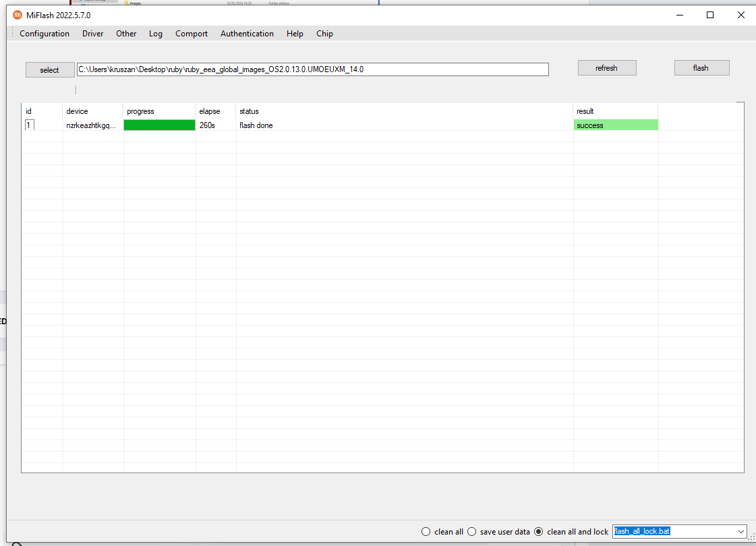Image resolution: width=756 pixels, height=546 pixels.
Task: Expand the flash script dropdown arrow
Action: (741, 532)
